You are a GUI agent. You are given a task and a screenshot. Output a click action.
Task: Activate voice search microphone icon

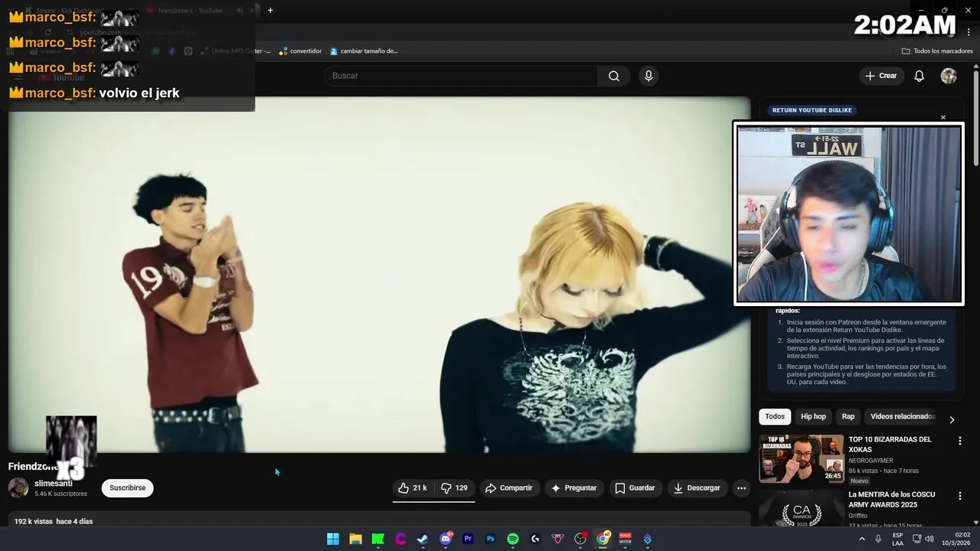pos(648,76)
